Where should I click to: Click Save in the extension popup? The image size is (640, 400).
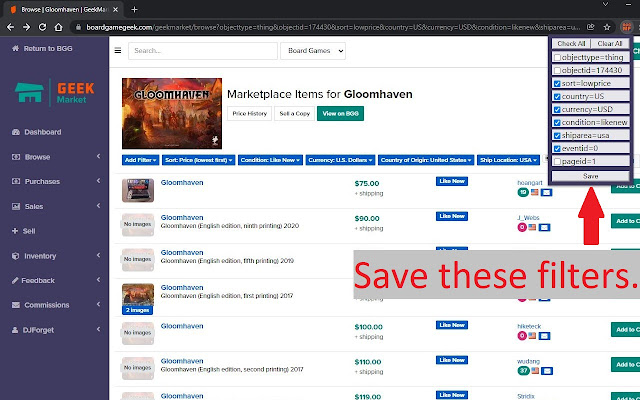click(x=591, y=176)
